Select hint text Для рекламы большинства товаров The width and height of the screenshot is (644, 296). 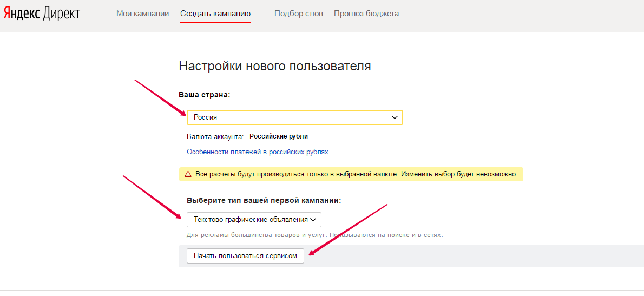(315, 235)
